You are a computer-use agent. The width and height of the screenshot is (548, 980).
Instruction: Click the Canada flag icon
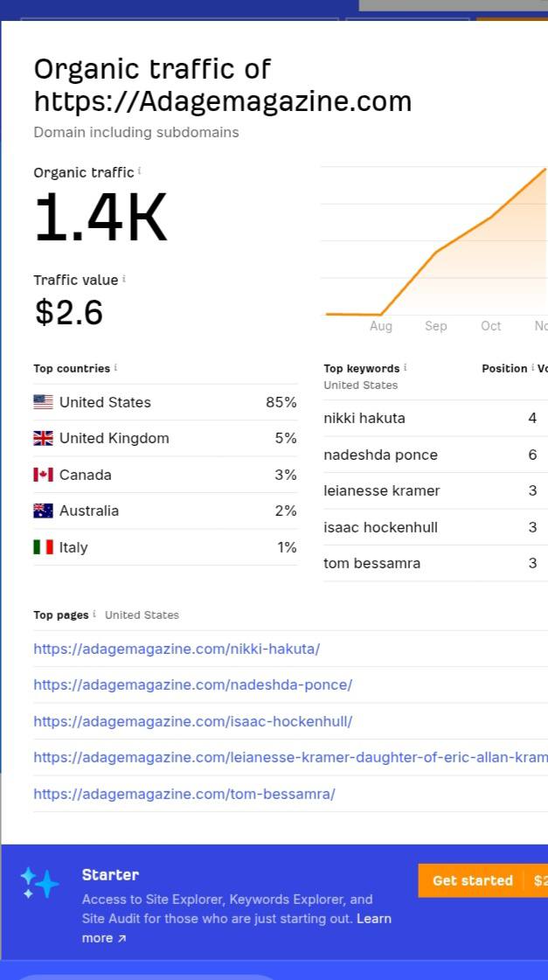pos(43,475)
